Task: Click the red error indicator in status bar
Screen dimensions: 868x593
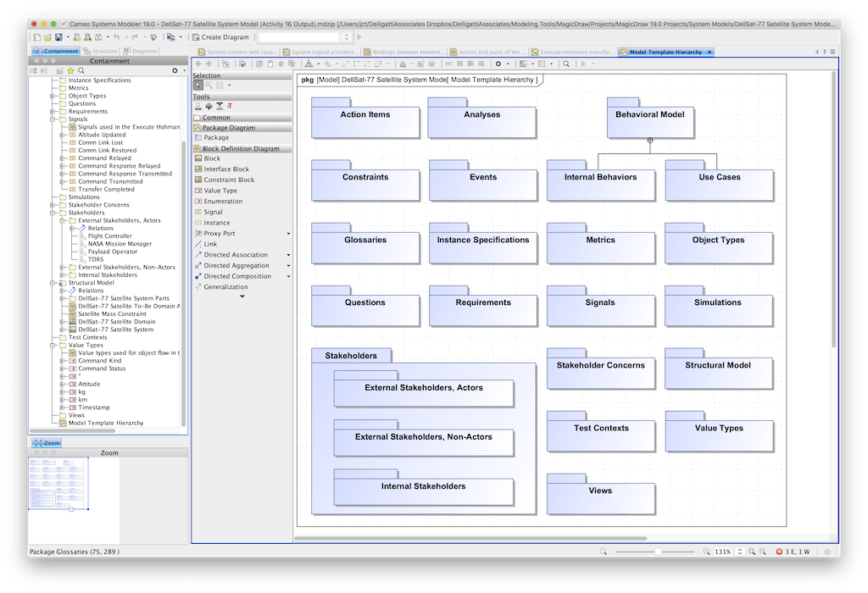Action: point(779,551)
